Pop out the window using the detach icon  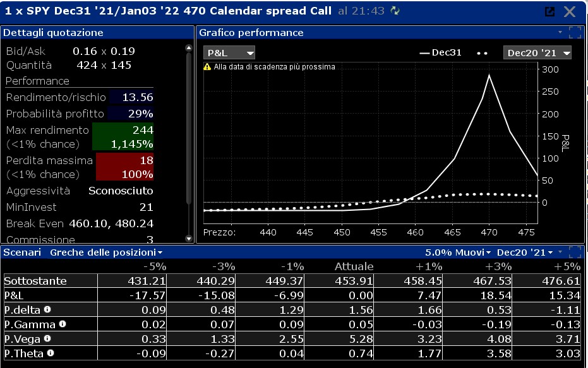click(x=549, y=11)
